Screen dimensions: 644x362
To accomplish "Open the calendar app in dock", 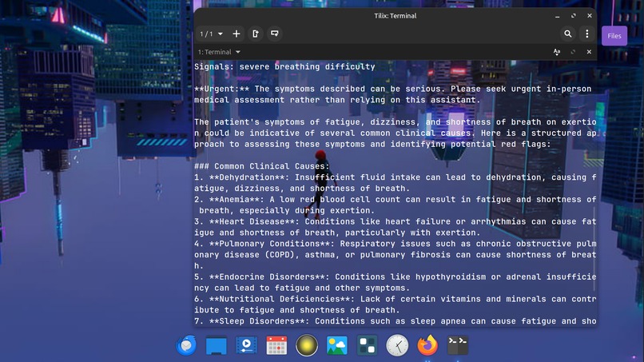I will [x=276, y=345].
